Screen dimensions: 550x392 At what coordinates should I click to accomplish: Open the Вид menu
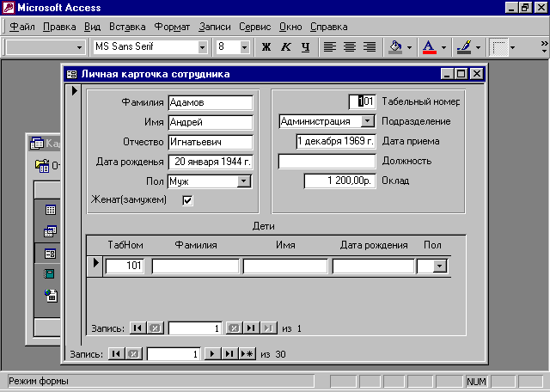point(92,27)
